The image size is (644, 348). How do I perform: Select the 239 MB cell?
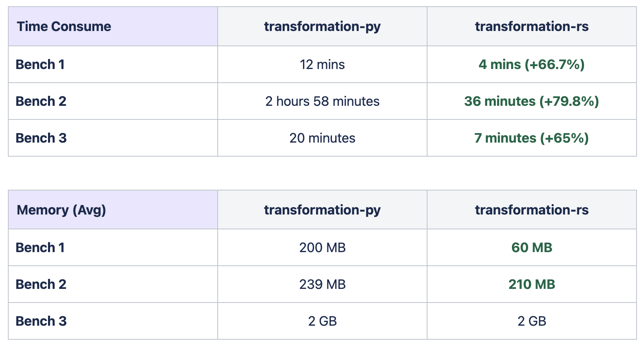[x=322, y=284]
